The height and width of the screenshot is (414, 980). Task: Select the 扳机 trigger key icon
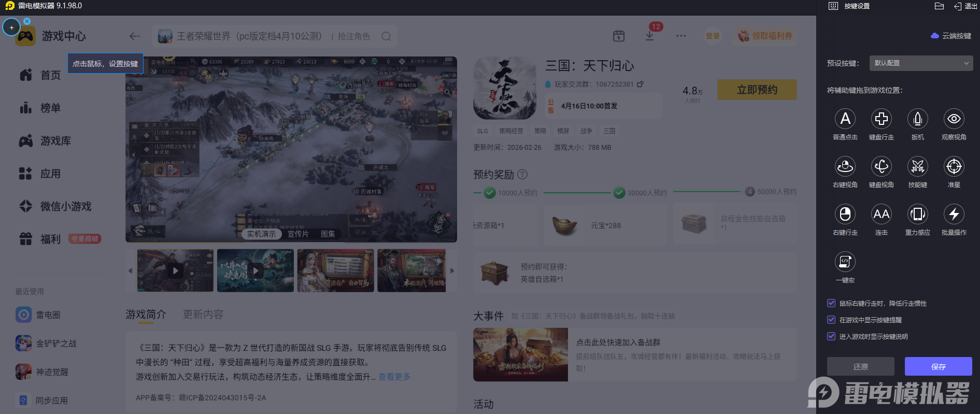coord(918,119)
